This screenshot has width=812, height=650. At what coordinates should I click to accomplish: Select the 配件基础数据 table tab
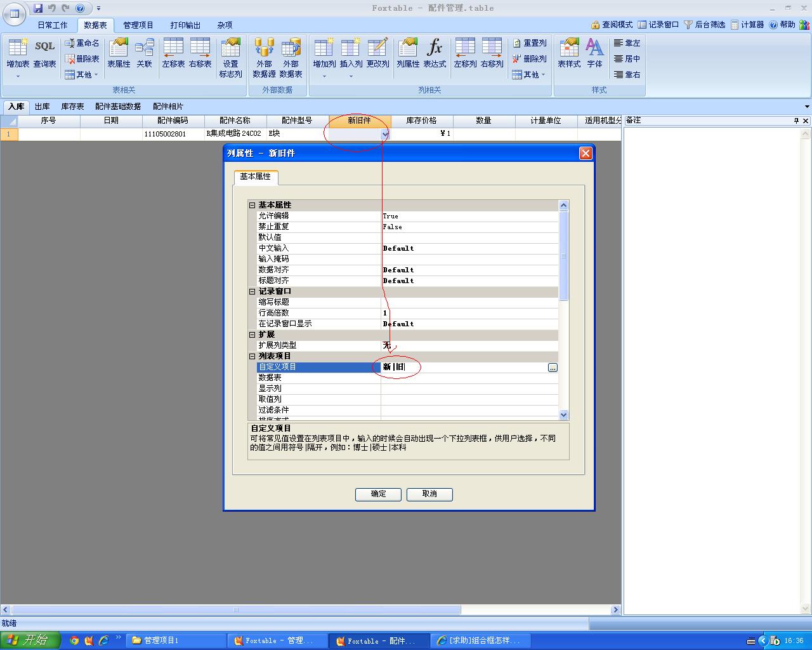pos(118,107)
